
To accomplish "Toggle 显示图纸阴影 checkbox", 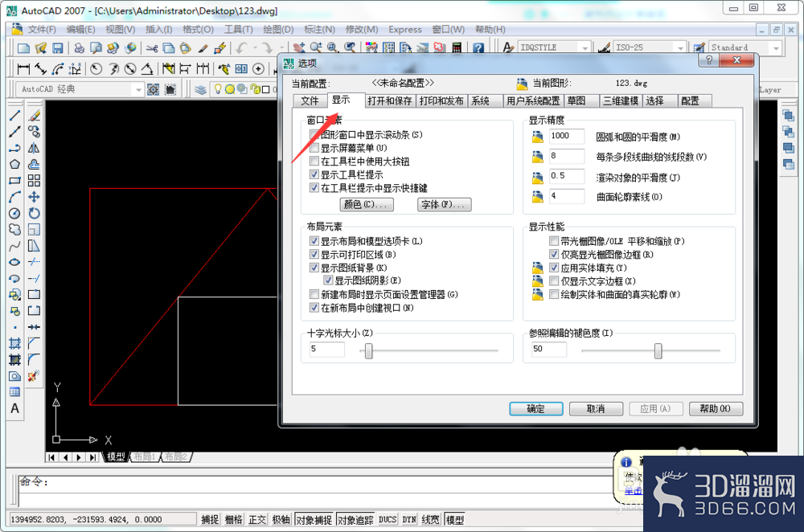I will [328, 280].
